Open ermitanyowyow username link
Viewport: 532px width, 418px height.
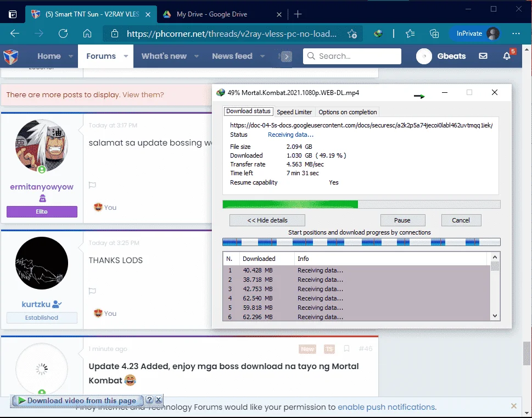42,187
